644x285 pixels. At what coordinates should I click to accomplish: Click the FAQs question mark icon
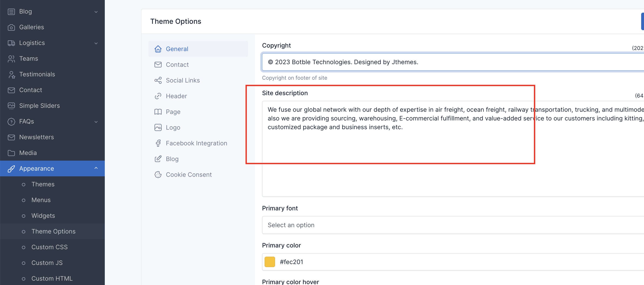11,122
